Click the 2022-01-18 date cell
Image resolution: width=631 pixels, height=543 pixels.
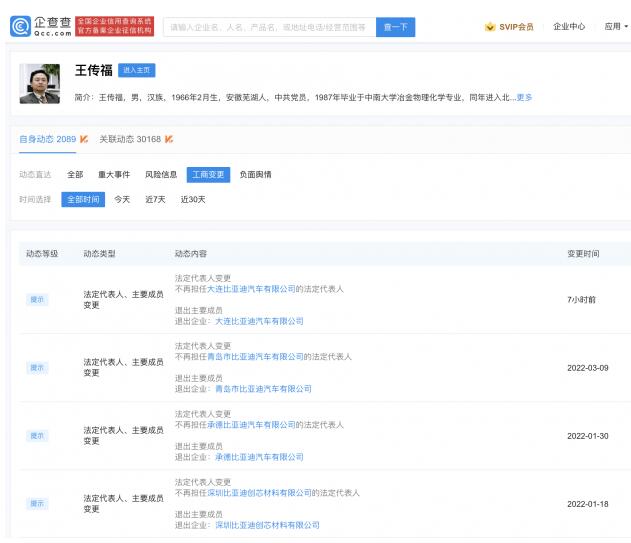[x=588, y=504]
